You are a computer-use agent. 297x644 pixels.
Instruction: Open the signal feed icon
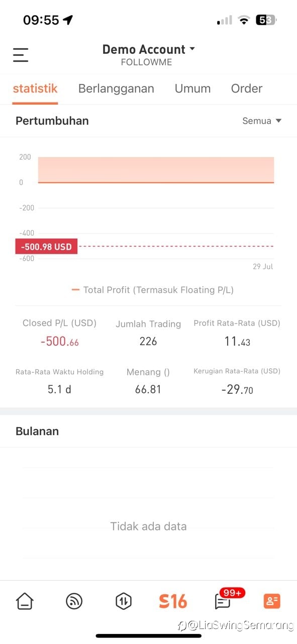(74, 601)
